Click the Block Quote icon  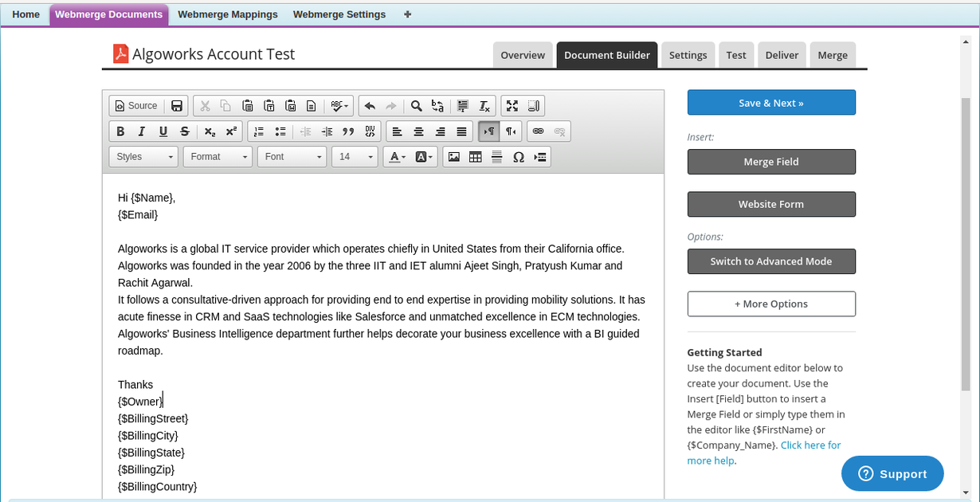click(348, 131)
